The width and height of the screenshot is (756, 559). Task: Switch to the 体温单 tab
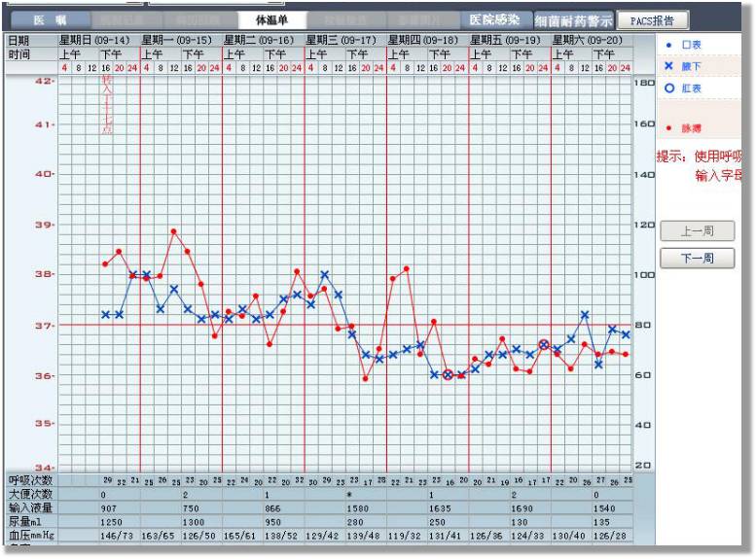[x=272, y=19]
